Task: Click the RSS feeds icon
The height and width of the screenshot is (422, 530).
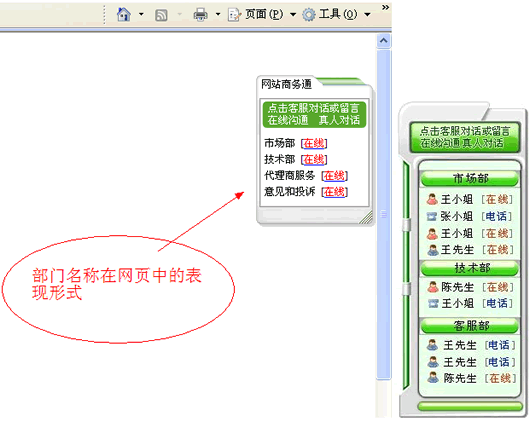Action: tap(161, 15)
